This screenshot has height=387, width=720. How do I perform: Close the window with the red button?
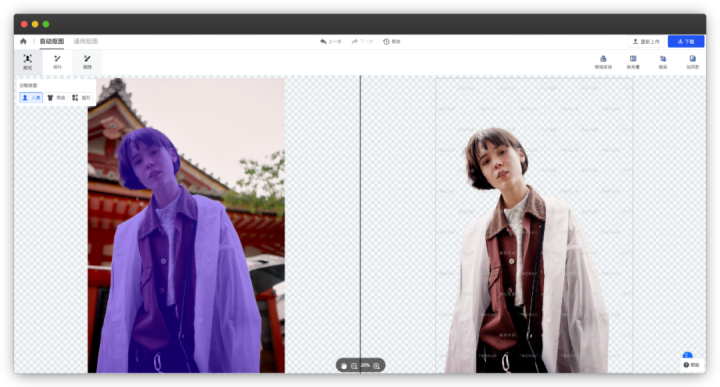tap(24, 24)
